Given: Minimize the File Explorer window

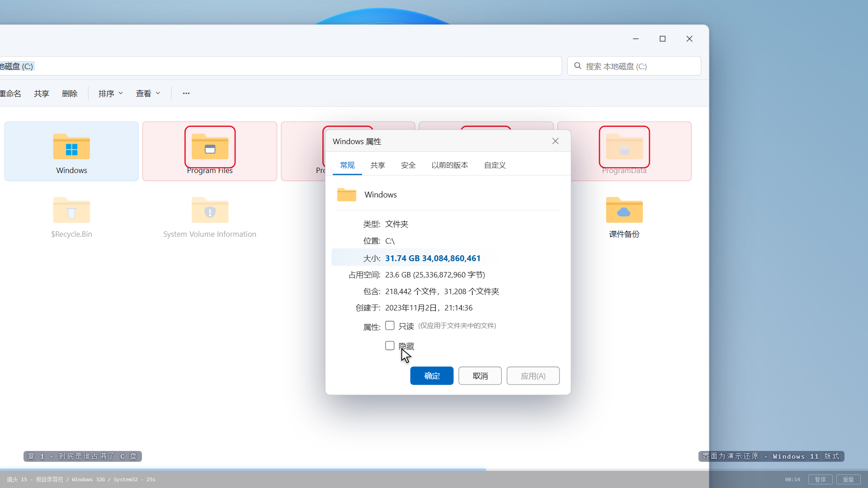Looking at the screenshot, I should pyautogui.click(x=636, y=39).
